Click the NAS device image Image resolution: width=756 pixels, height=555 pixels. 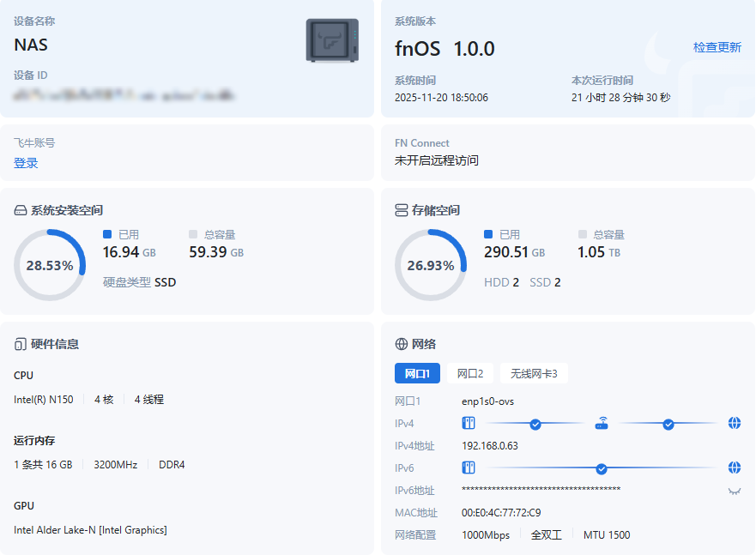coord(332,40)
